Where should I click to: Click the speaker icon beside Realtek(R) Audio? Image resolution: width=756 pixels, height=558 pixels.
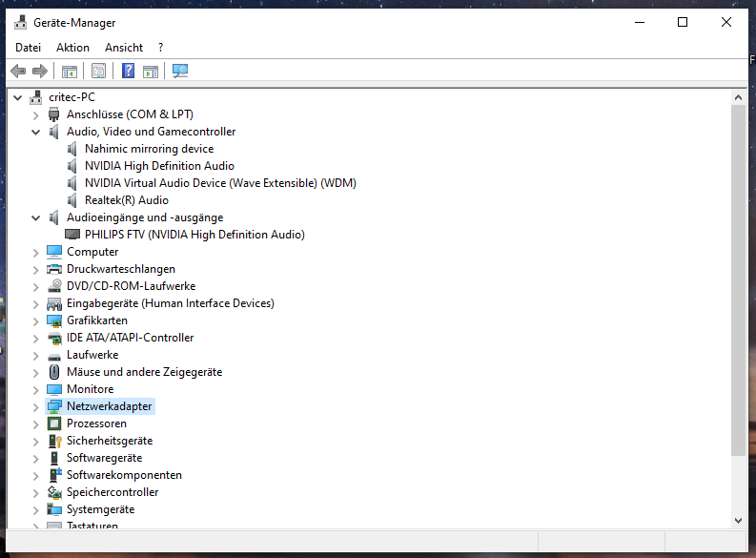pyautogui.click(x=72, y=200)
